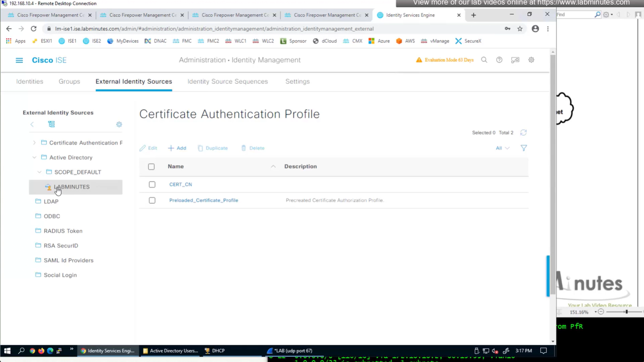Screen dimensions: 644x362
Task: Open the ISE settings gear in header
Action: click(x=531, y=60)
